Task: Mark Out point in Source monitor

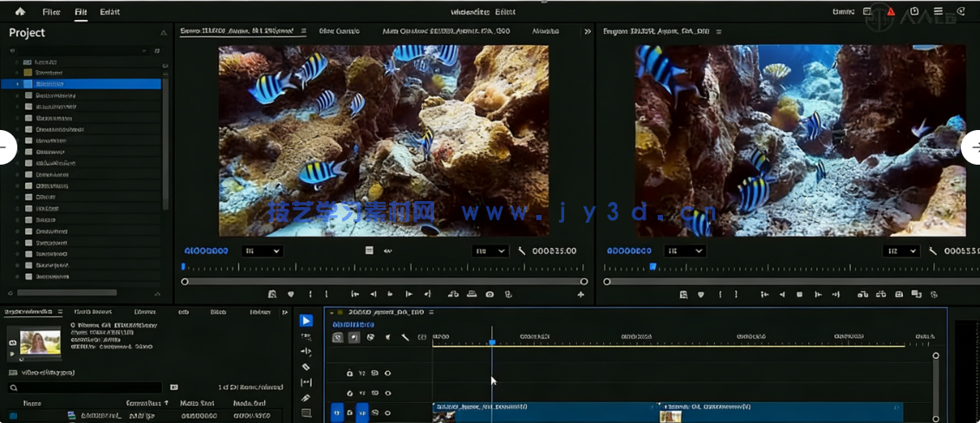Action: (x=327, y=295)
